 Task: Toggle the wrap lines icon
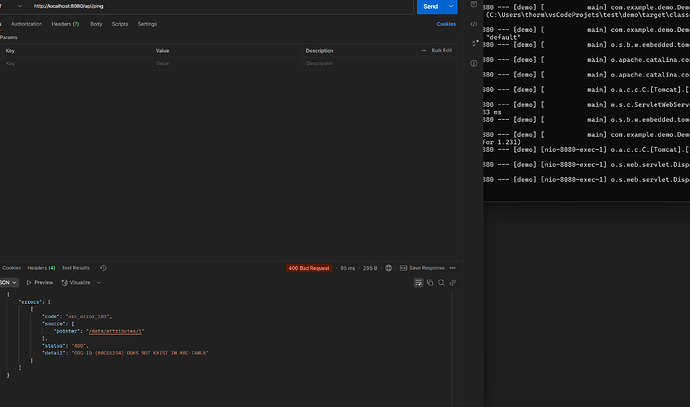coord(418,283)
